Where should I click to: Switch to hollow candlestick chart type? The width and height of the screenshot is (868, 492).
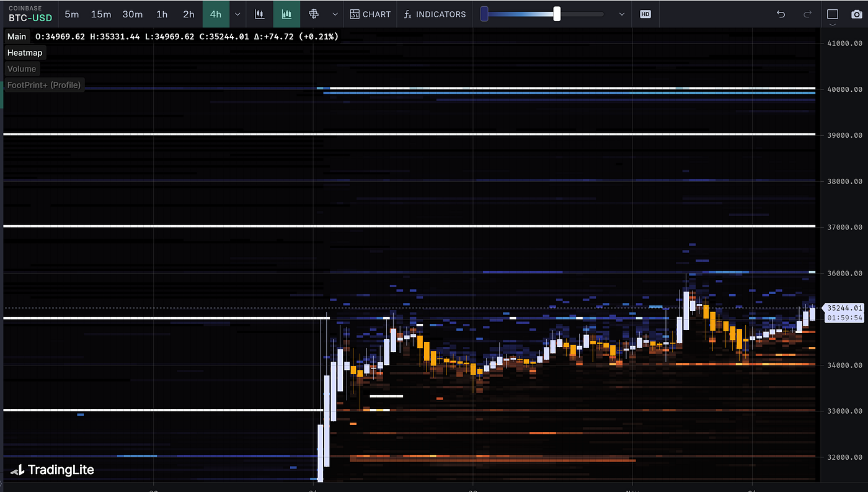[x=260, y=14]
